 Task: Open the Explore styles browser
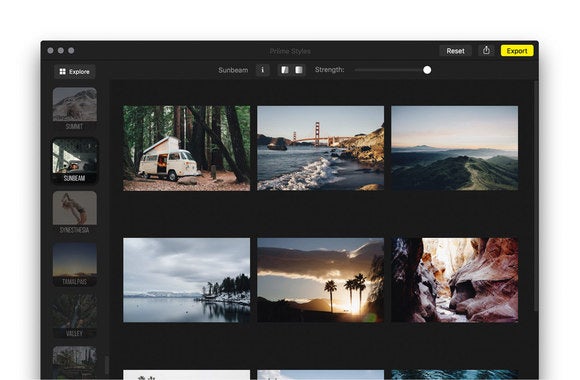pyautogui.click(x=75, y=71)
